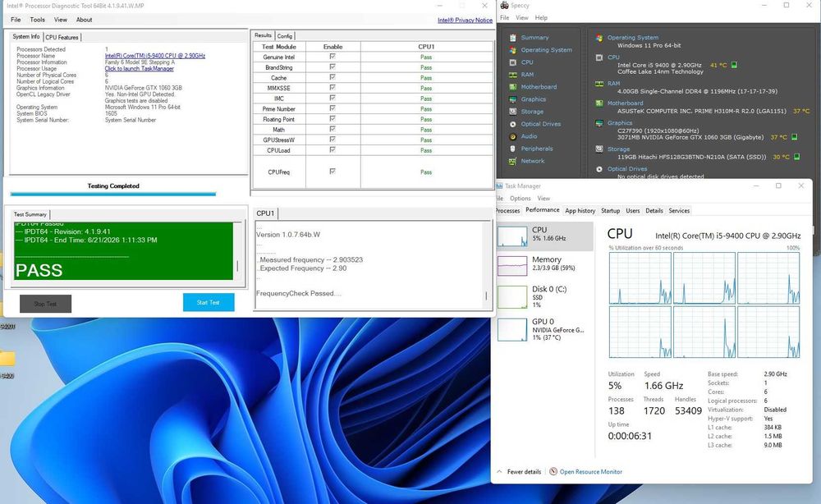Select CPU graph item in Task Manager sidebar
Viewport: 821px width, 504px height.
[545, 236]
